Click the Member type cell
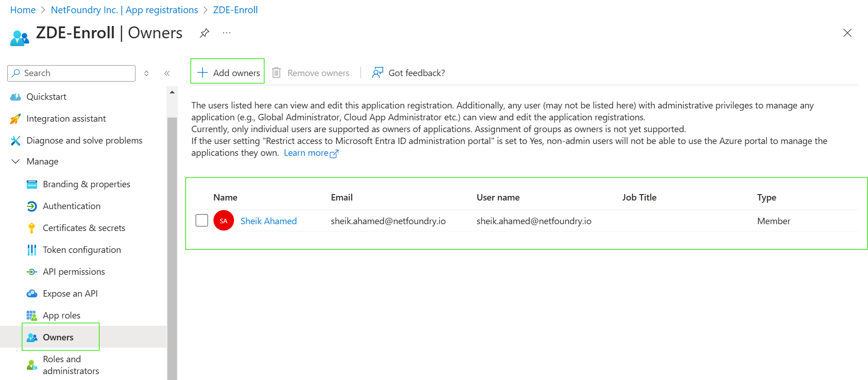 pos(774,221)
